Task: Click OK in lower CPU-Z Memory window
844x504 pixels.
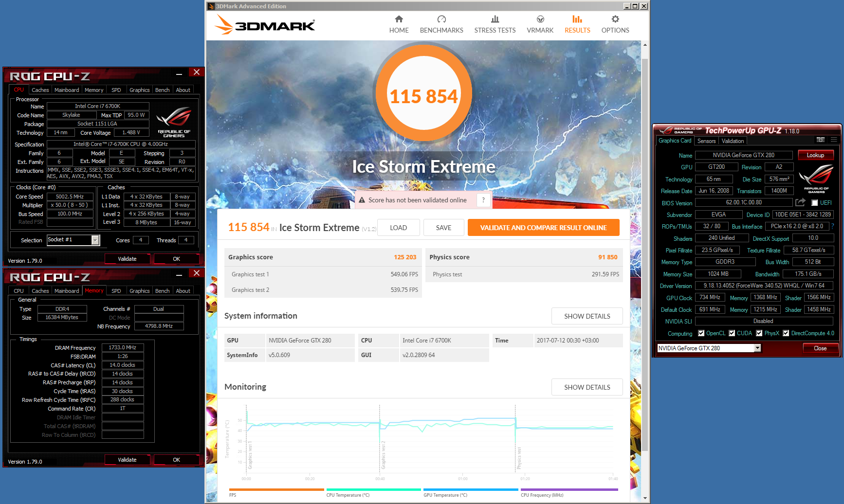Action: point(176,460)
